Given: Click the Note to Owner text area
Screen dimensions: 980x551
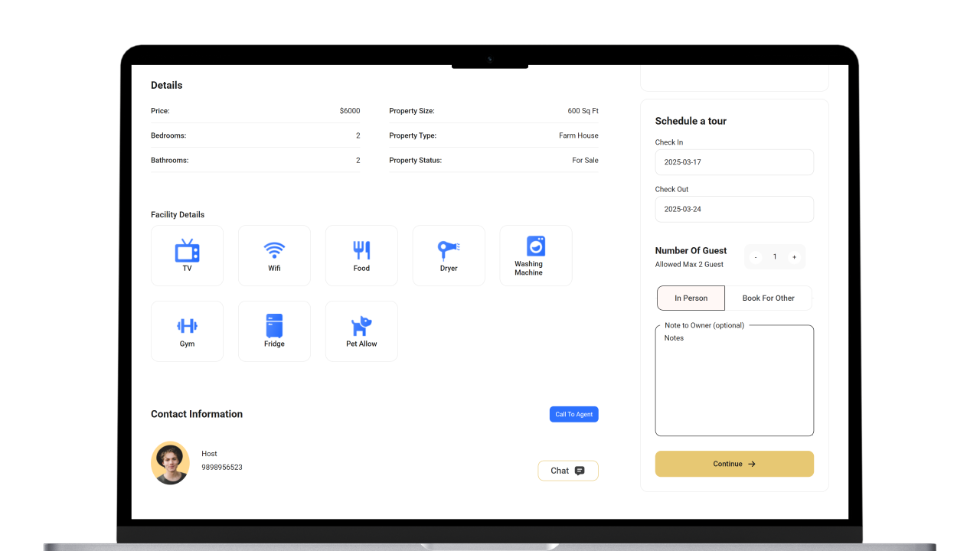Looking at the screenshot, I should click(734, 380).
